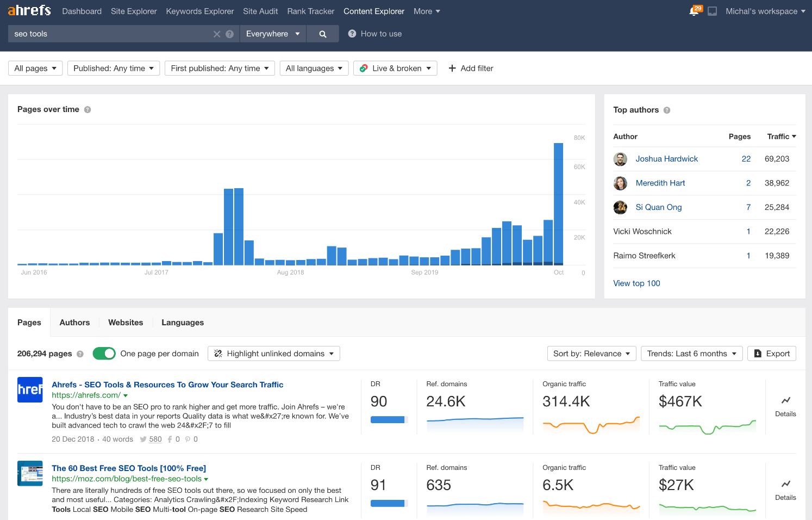Open Site Explorer in top navigation

click(134, 11)
